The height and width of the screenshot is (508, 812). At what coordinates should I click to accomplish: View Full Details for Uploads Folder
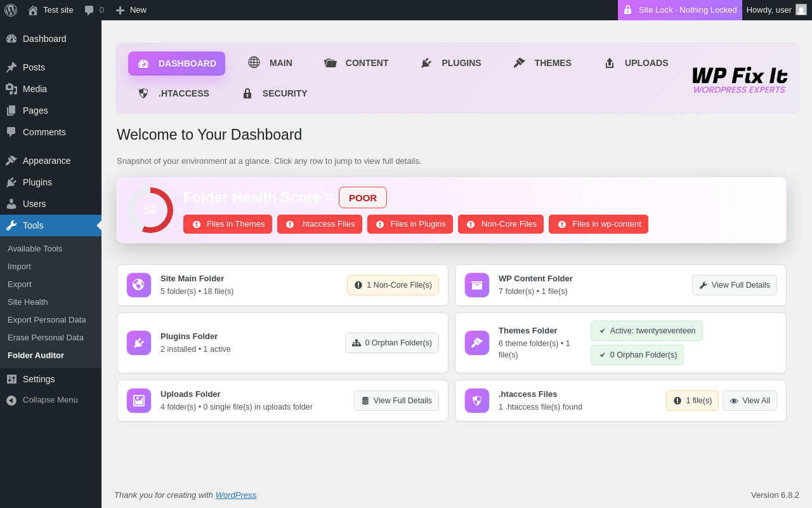396,401
